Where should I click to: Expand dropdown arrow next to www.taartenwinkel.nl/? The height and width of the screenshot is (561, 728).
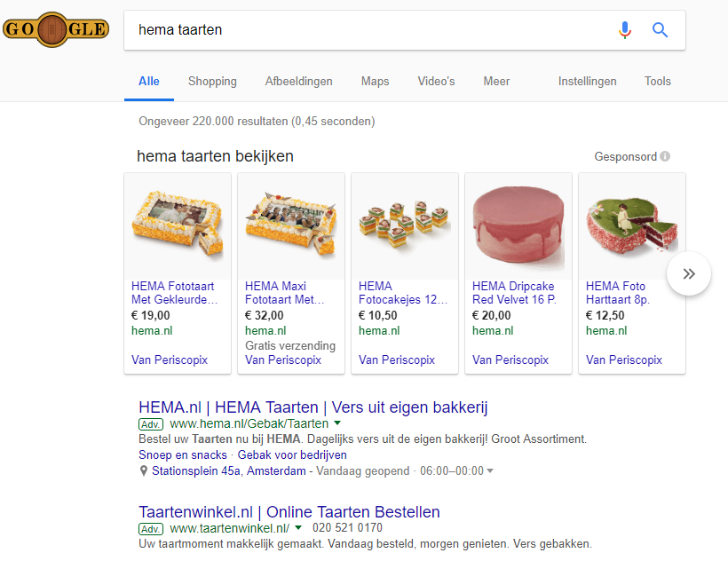tap(298, 527)
